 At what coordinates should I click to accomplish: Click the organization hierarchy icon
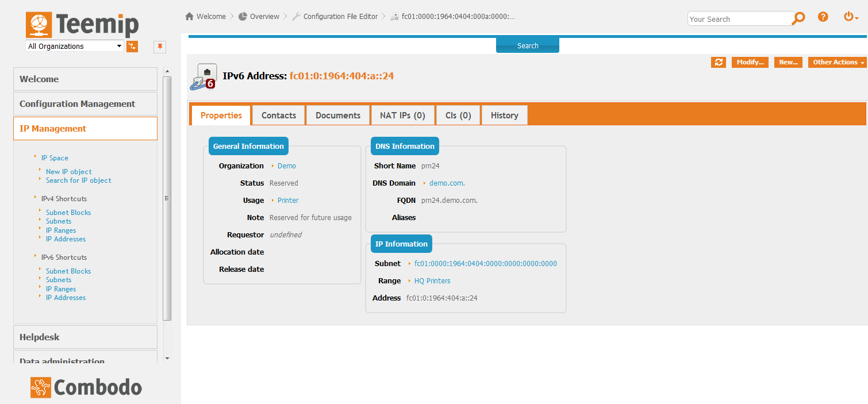coord(132,47)
